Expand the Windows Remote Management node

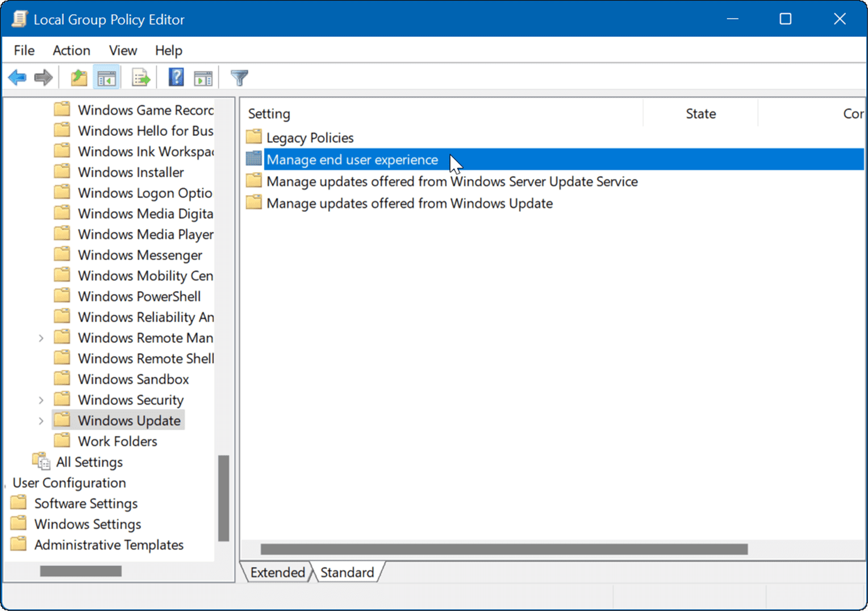coord(40,337)
